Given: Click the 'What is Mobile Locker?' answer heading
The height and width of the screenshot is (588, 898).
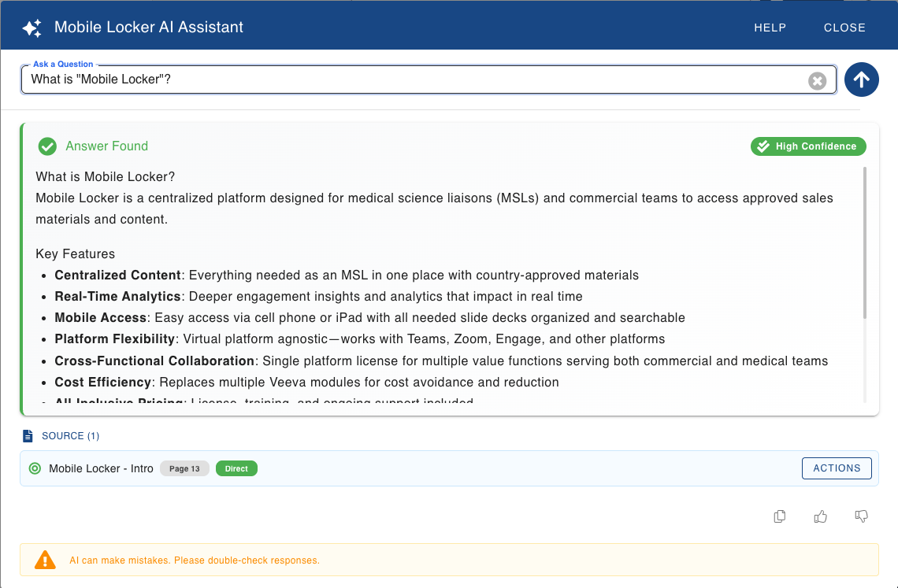Looking at the screenshot, I should pos(106,176).
